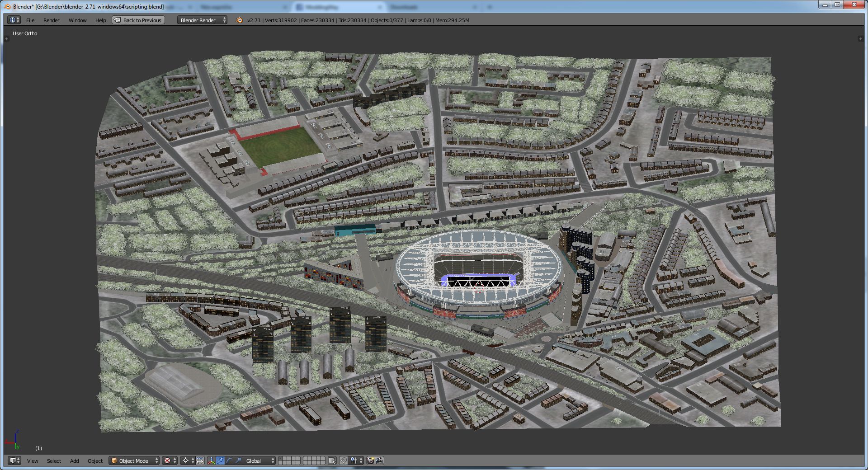Open the viewport shading selector
This screenshot has width=868, height=470.
coord(170,461)
